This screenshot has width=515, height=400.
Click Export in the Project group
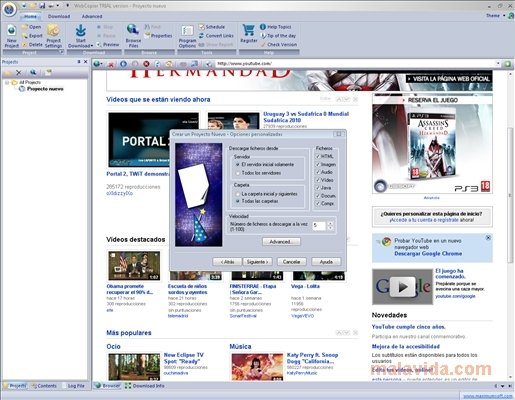[x=32, y=36]
